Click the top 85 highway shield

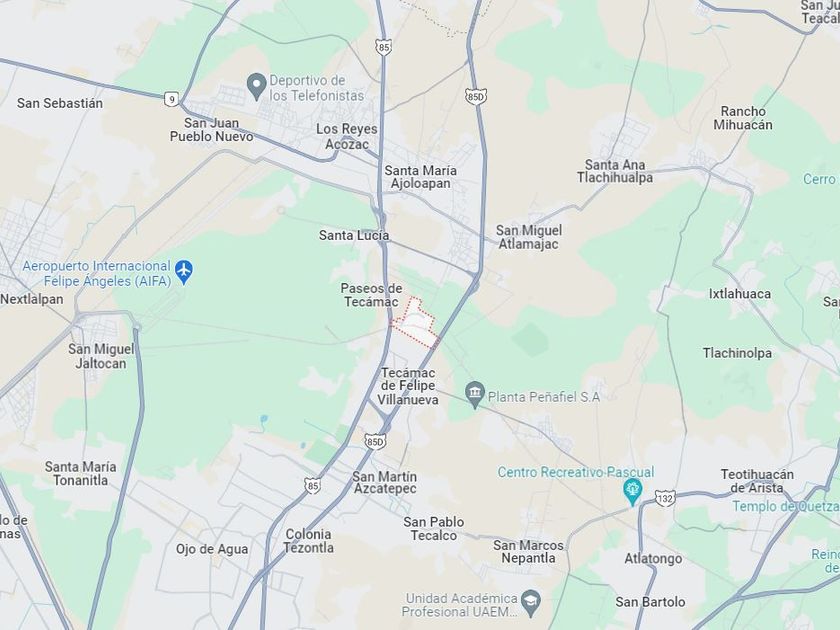tap(383, 47)
